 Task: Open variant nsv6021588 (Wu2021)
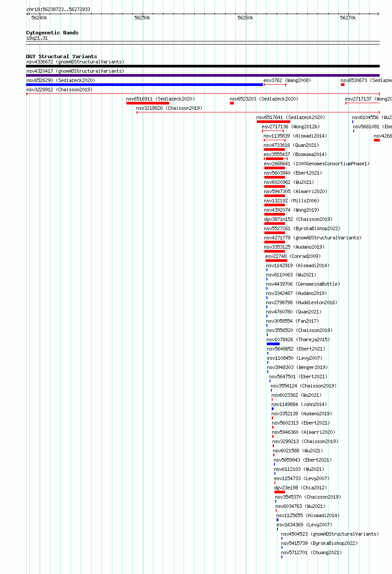[298, 451]
